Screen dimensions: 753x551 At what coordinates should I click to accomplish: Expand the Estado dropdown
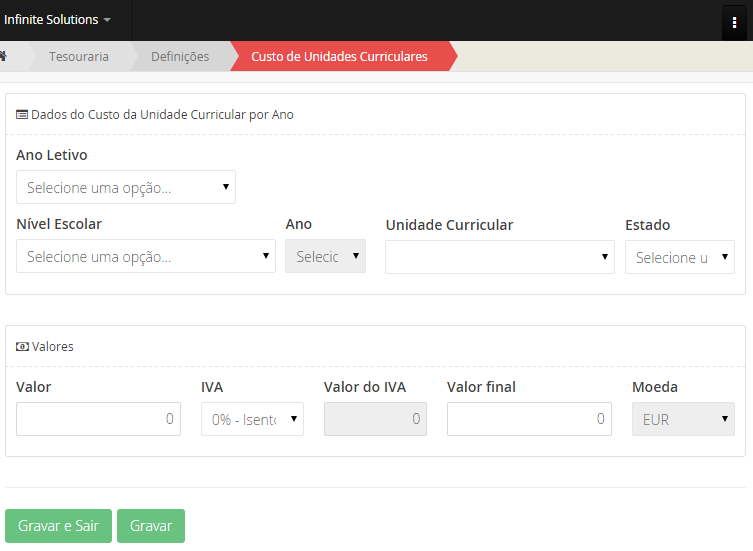(679, 257)
